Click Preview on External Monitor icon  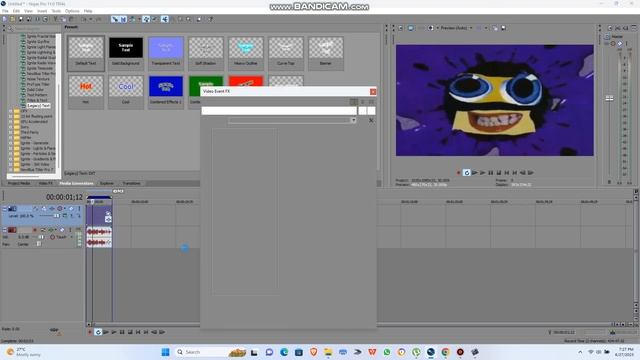point(410,28)
